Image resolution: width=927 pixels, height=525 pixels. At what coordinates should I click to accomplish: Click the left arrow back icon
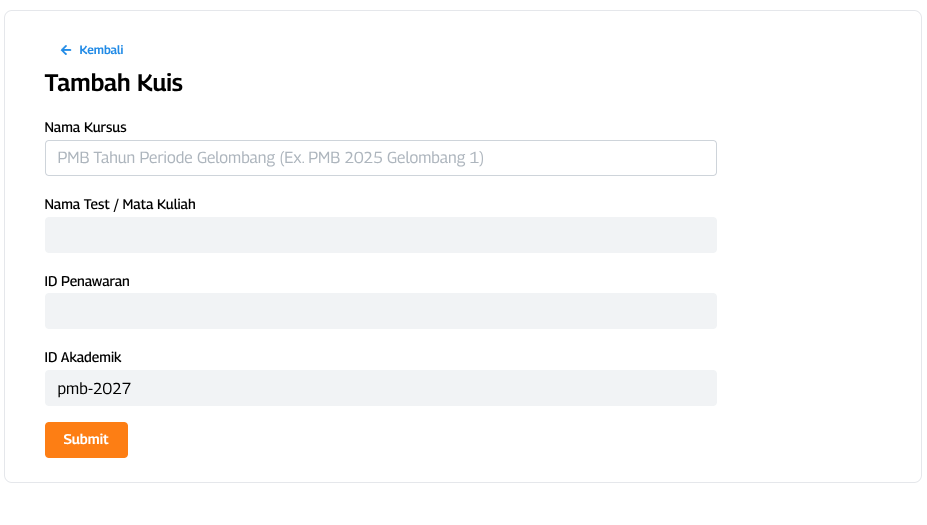pyautogui.click(x=66, y=50)
